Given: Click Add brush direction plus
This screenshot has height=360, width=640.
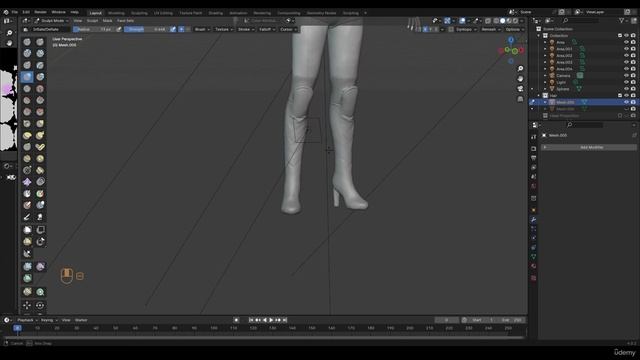Looking at the screenshot, I should 181,29.
